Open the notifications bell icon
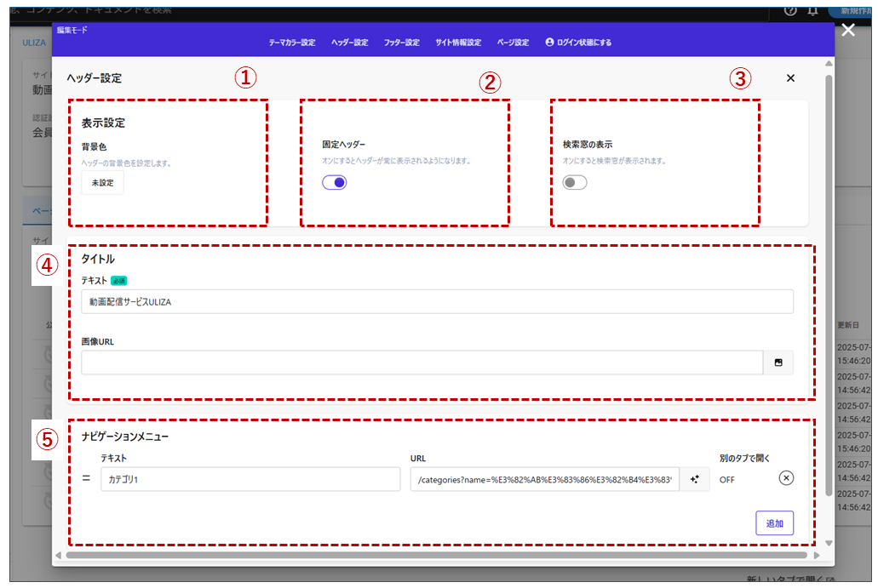 (x=812, y=10)
